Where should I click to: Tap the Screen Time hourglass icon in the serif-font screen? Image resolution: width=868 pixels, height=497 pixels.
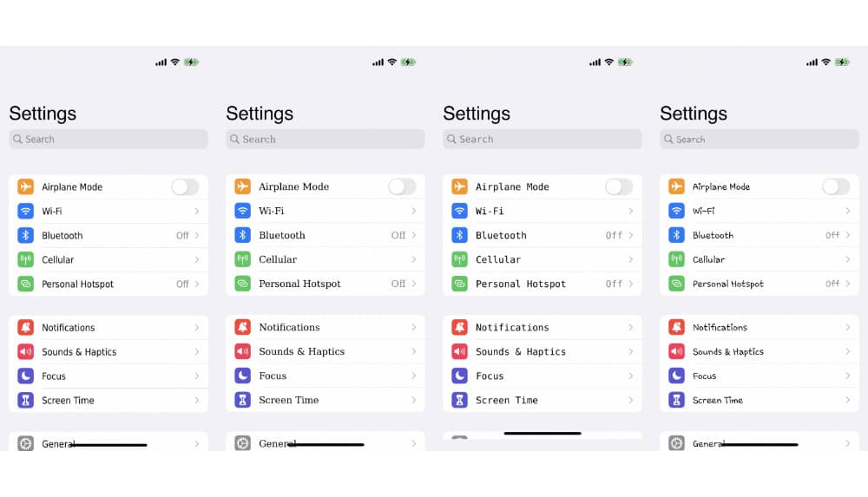click(242, 400)
